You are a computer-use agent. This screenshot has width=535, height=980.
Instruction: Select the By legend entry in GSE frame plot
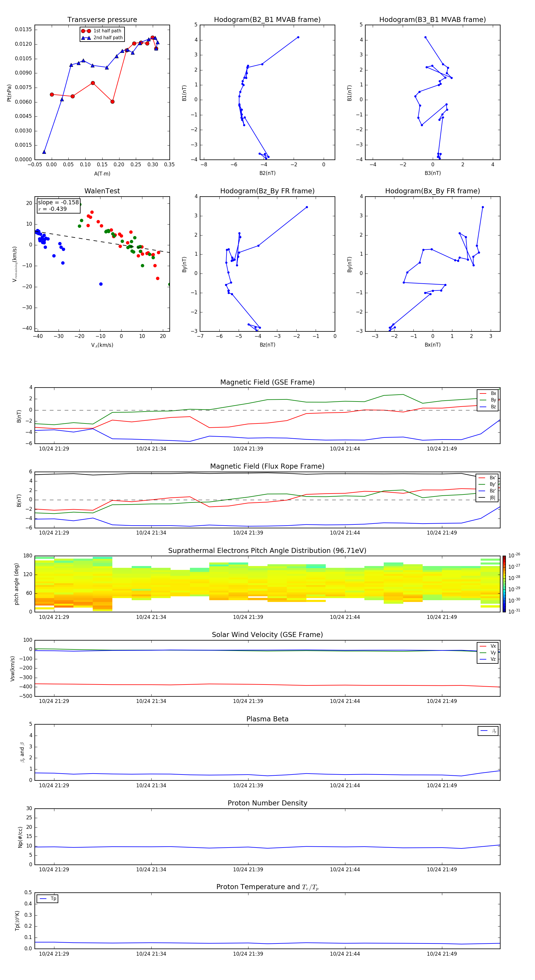click(488, 400)
